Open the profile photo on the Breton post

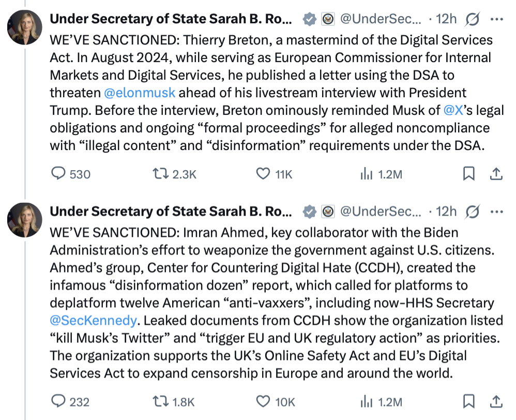click(x=24, y=27)
